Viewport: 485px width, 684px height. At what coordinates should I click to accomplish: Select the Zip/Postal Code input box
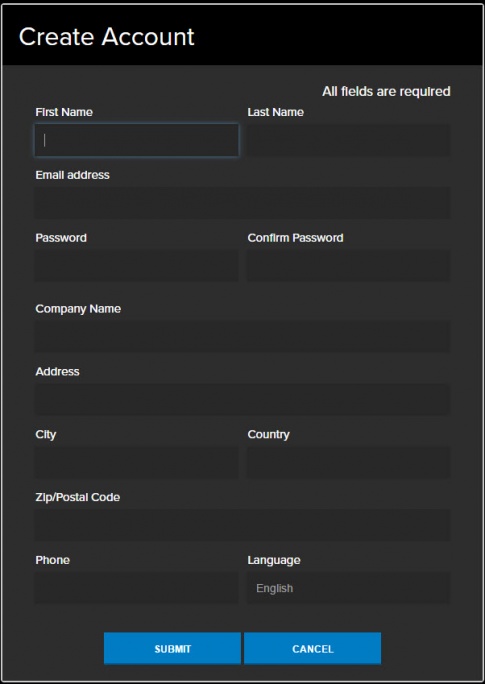[x=242, y=525]
